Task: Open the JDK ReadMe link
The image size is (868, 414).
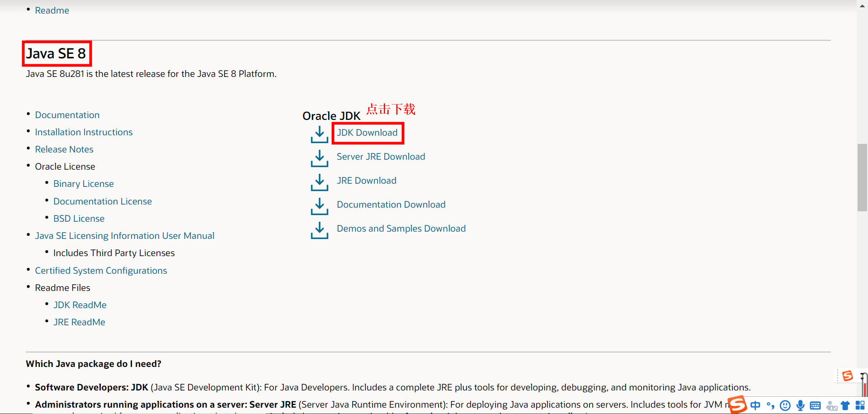Action: [80, 305]
